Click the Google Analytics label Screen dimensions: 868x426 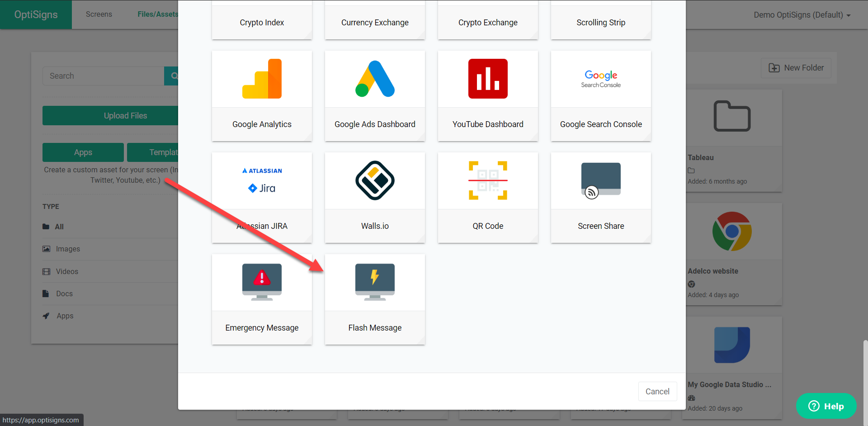pyautogui.click(x=262, y=124)
